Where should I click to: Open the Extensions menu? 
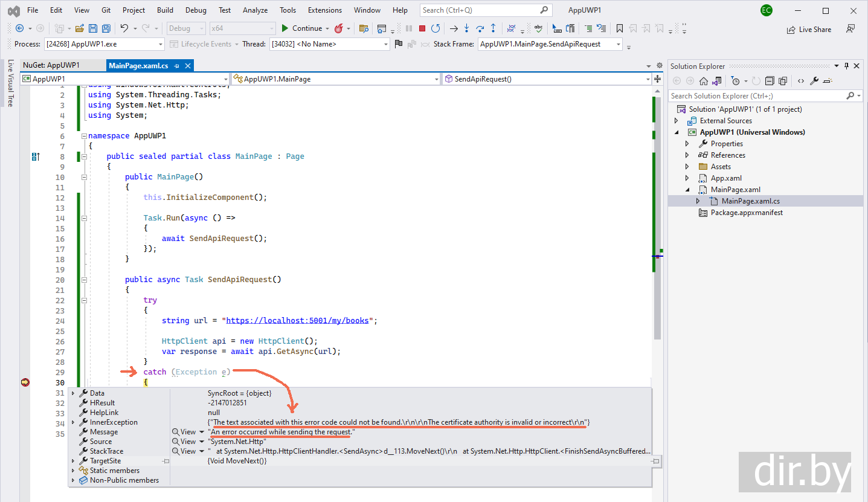click(x=324, y=10)
